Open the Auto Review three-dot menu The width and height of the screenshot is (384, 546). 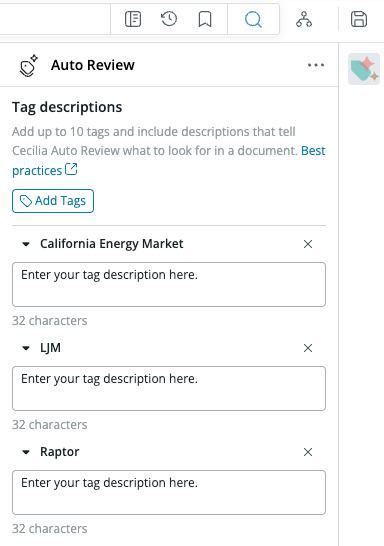[316, 65]
